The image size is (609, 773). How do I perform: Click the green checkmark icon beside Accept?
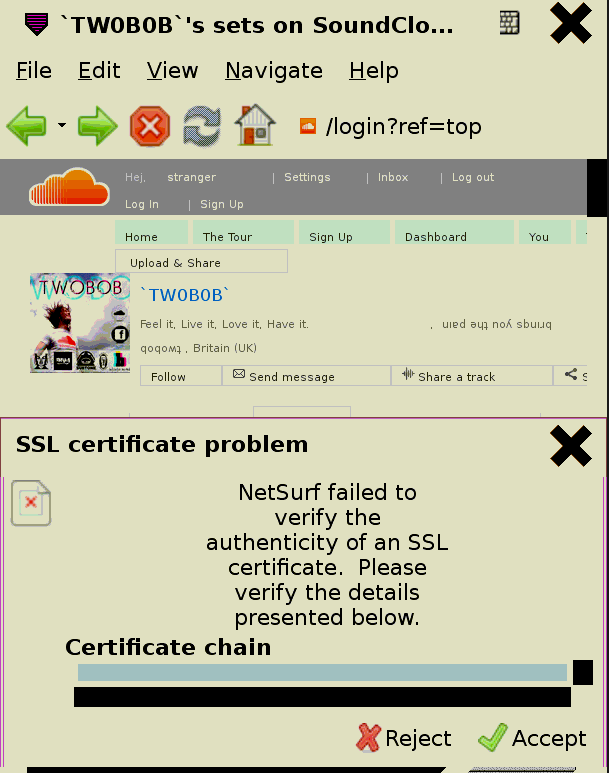point(493,738)
